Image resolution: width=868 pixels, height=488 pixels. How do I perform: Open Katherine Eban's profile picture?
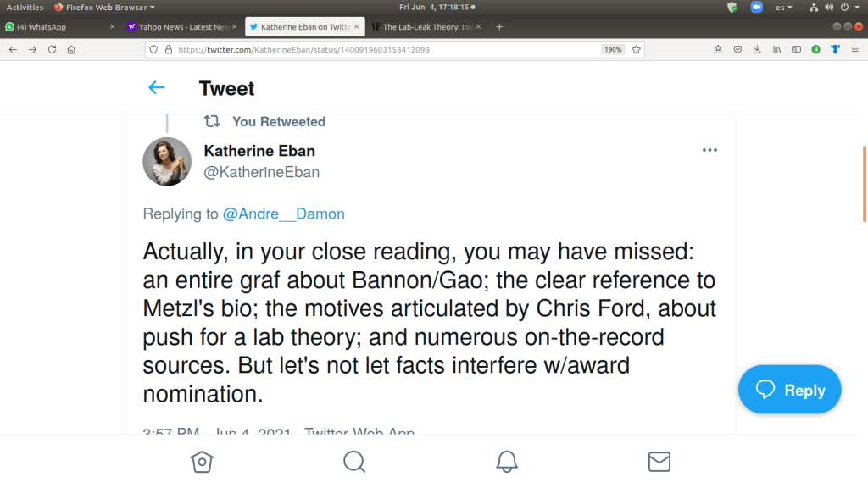[x=167, y=161]
